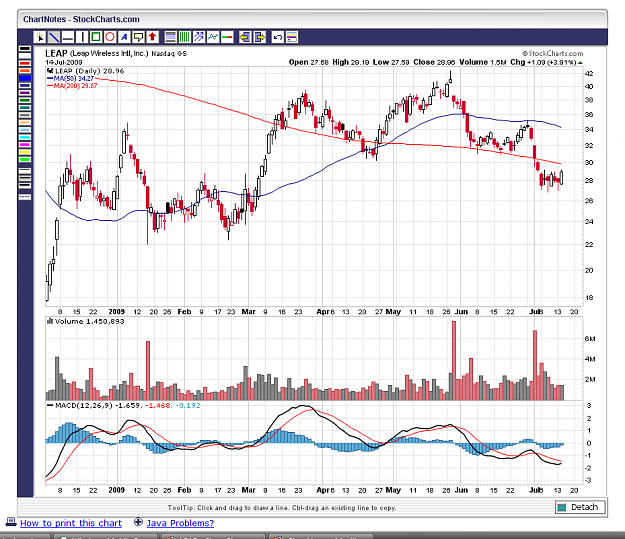Click the tallest volume bar near Jun

(454, 360)
